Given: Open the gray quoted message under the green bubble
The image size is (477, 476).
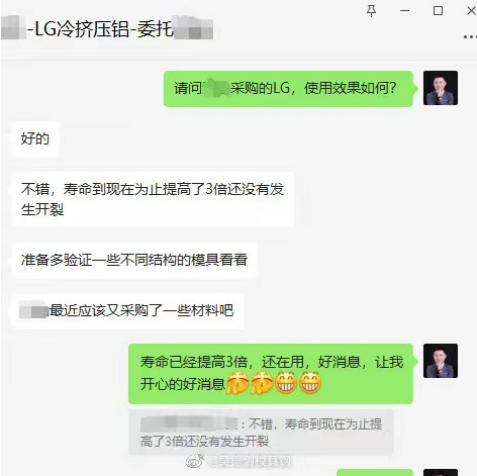Looking at the screenshot, I should click(261, 433).
